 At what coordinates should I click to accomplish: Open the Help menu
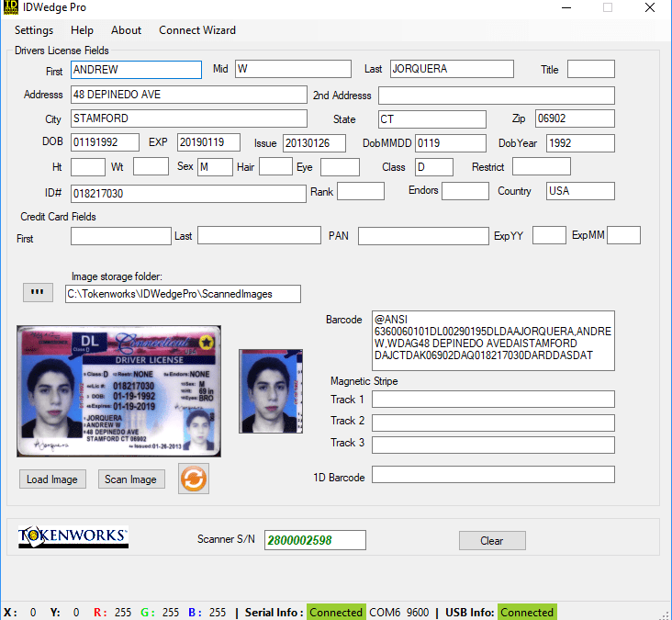click(x=82, y=30)
